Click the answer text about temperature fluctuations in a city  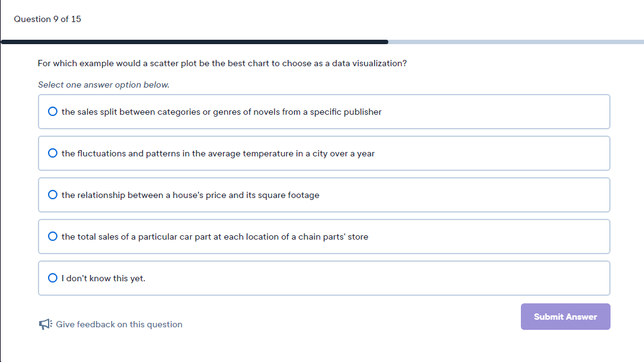coord(218,153)
